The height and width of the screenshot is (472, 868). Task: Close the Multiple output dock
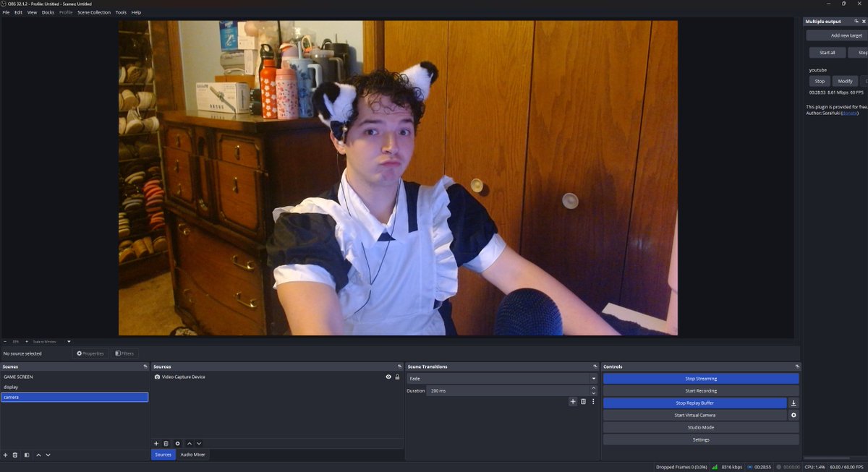tap(864, 22)
